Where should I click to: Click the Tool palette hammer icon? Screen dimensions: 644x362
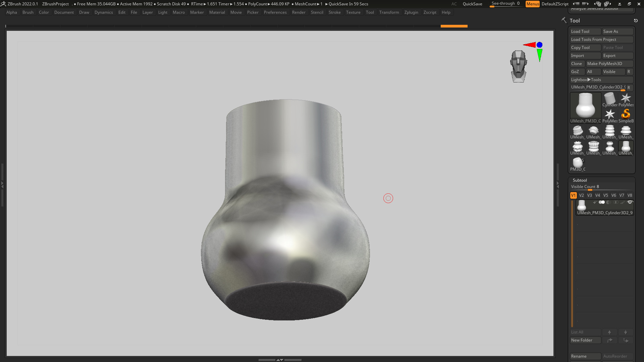coord(564,20)
